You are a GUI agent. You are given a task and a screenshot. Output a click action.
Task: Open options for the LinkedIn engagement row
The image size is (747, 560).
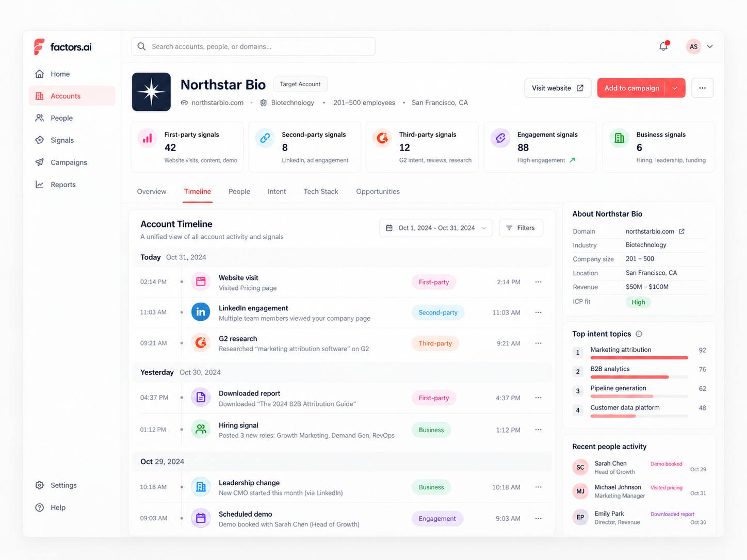point(538,312)
